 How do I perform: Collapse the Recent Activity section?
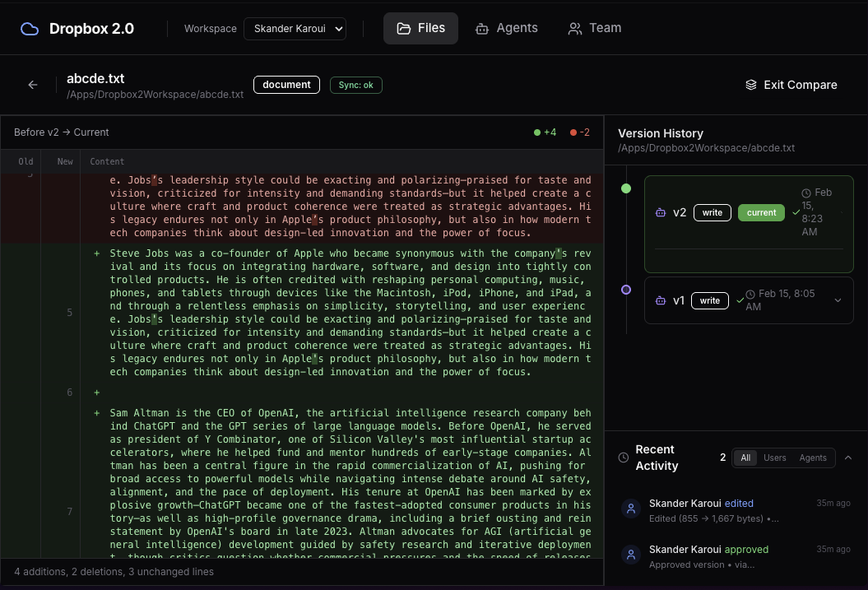848,458
